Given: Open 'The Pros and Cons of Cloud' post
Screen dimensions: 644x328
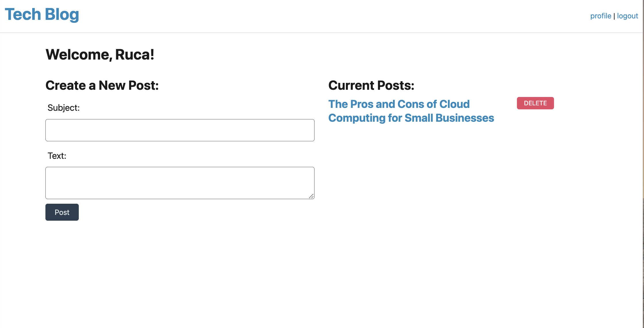Looking at the screenshot, I should pos(399,104).
